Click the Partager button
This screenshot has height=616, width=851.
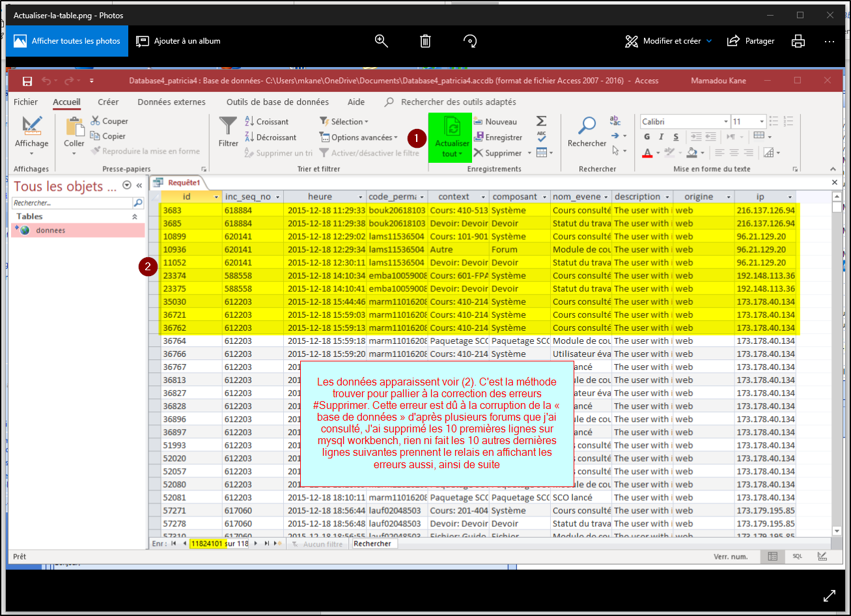point(751,41)
